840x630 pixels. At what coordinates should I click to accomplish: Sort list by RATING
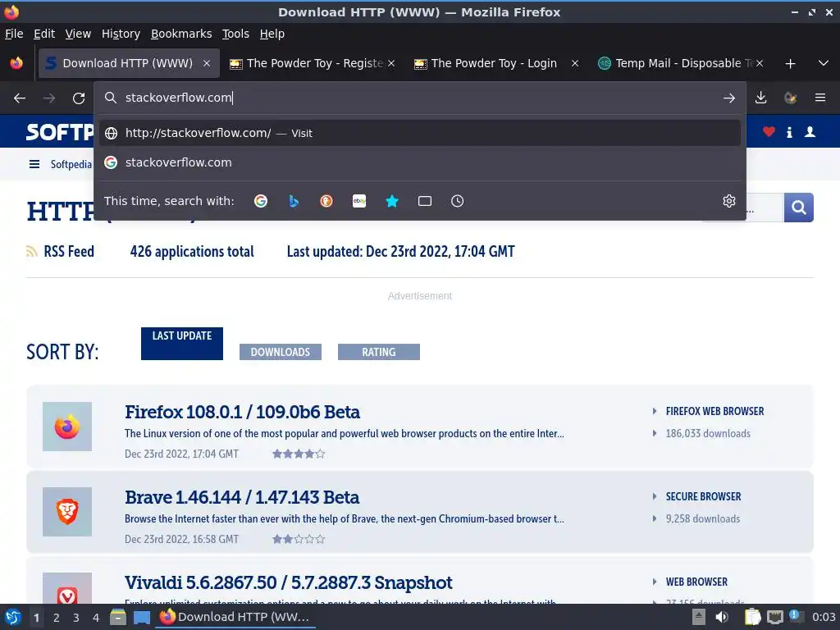pos(379,352)
